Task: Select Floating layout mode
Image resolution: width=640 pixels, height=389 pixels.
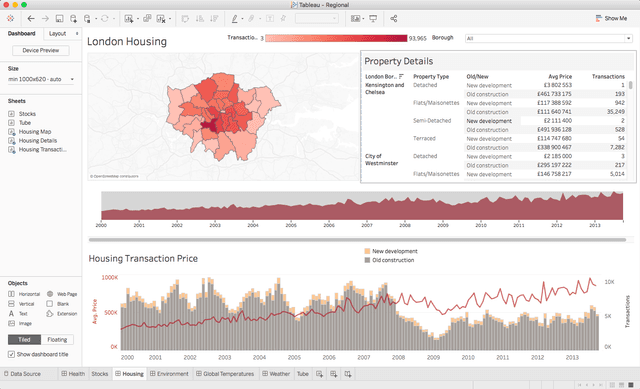Action: coord(57,340)
